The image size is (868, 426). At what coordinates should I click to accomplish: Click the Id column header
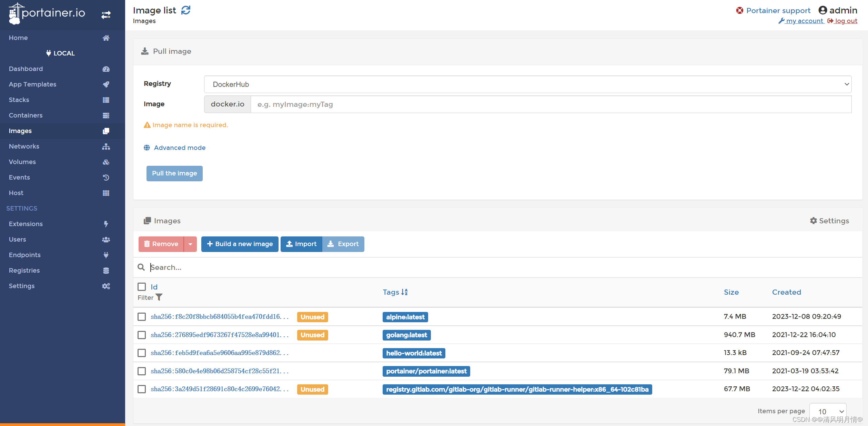[154, 287]
